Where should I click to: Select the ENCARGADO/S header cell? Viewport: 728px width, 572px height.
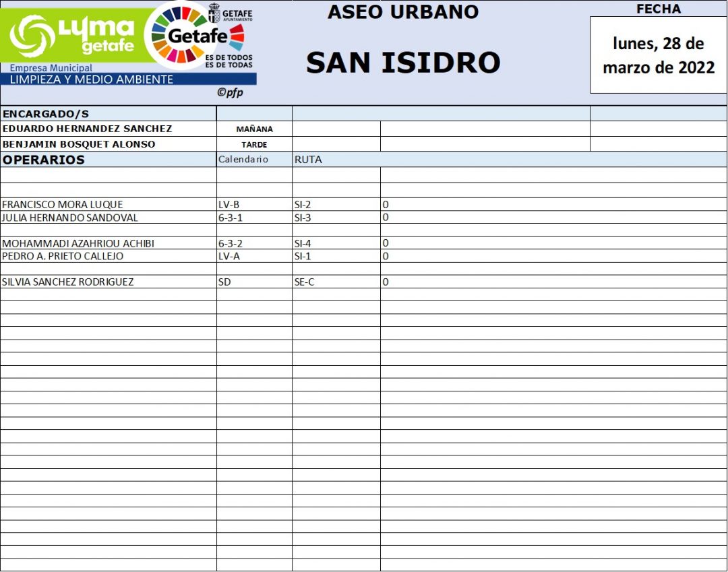coord(46,114)
